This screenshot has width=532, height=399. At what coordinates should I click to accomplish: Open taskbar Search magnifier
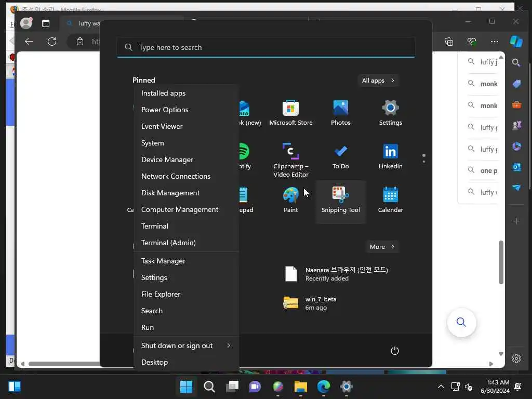[209, 387]
